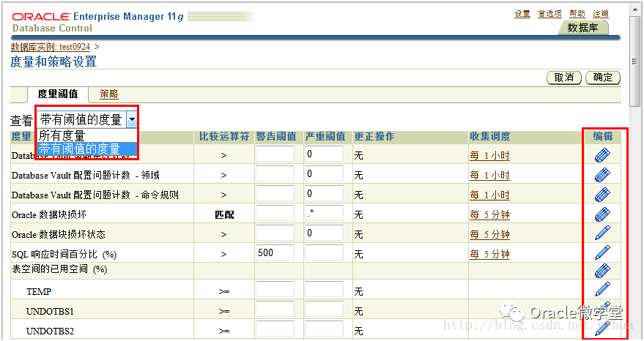Click critical threshold field for TEMP
Image resolution: width=644 pixels, height=341 pixels.
324,290
